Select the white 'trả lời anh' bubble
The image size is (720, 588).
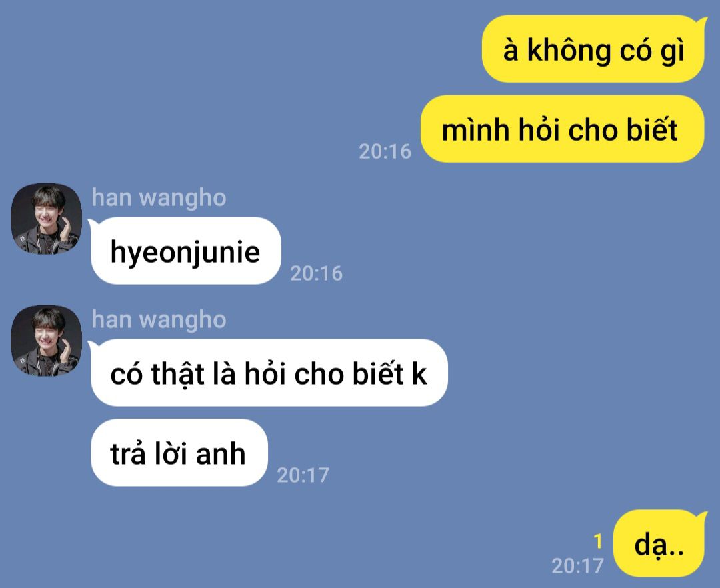(179, 453)
